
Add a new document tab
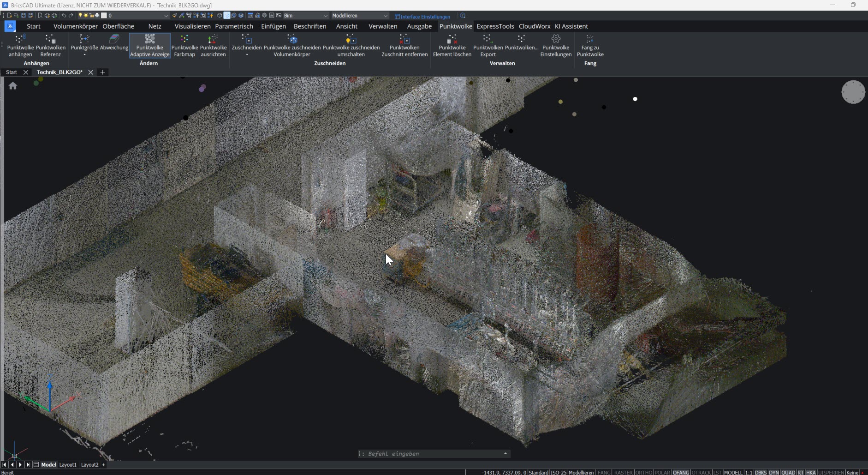pyautogui.click(x=102, y=72)
